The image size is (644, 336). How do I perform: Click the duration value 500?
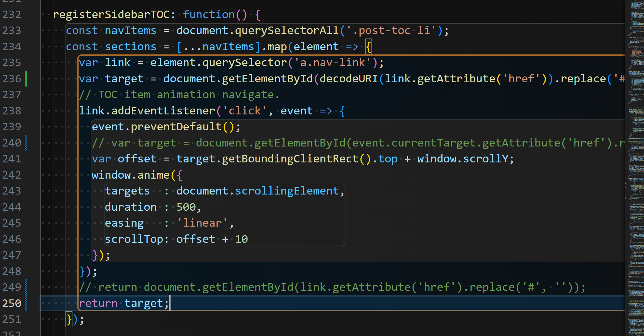pyautogui.click(x=186, y=207)
